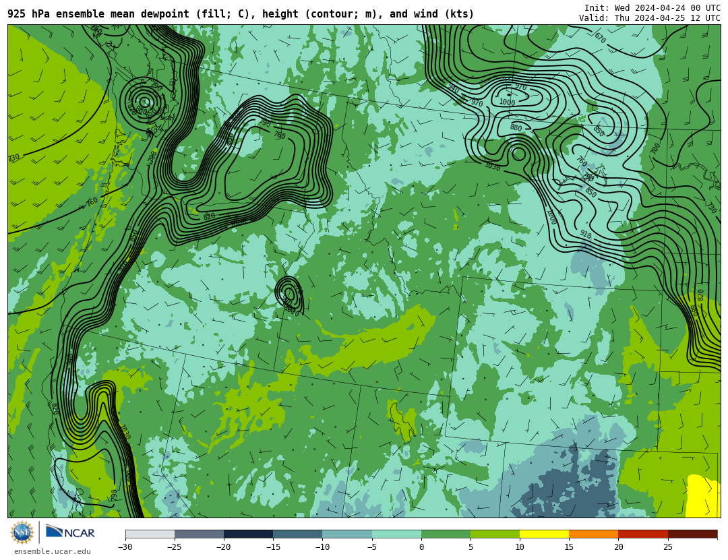Click the NCAR logo
The width and height of the screenshot is (728, 560).
[x=70, y=532]
